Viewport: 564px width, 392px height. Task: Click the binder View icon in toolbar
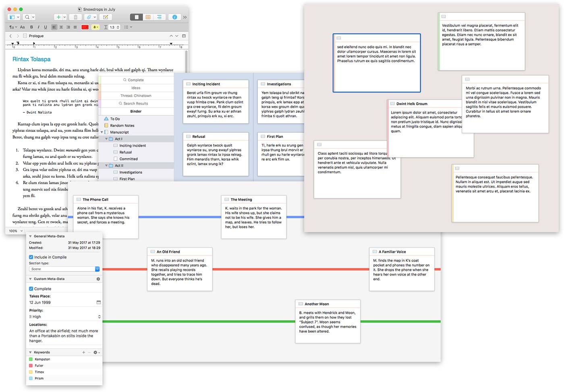(14, 17)
